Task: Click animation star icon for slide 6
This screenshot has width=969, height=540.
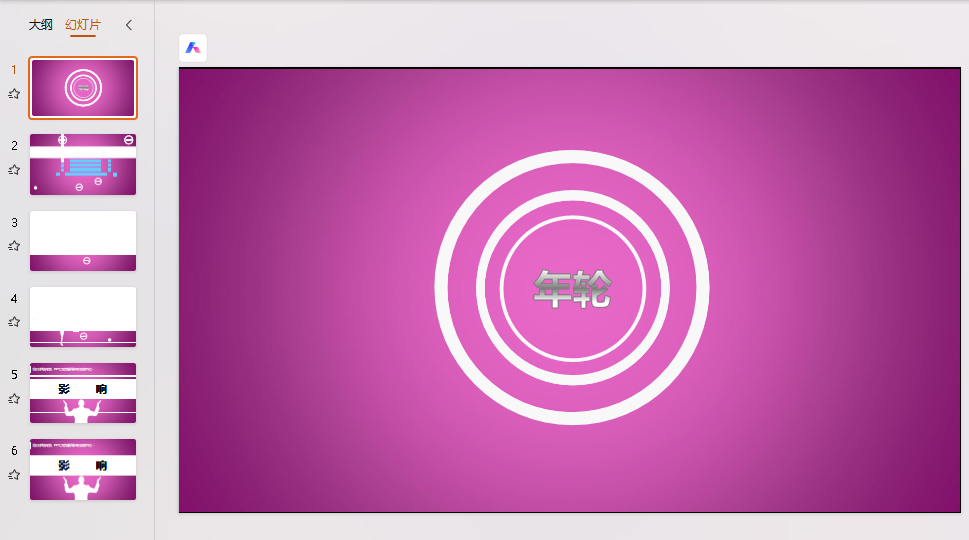Action: click(x=14, y=475)
